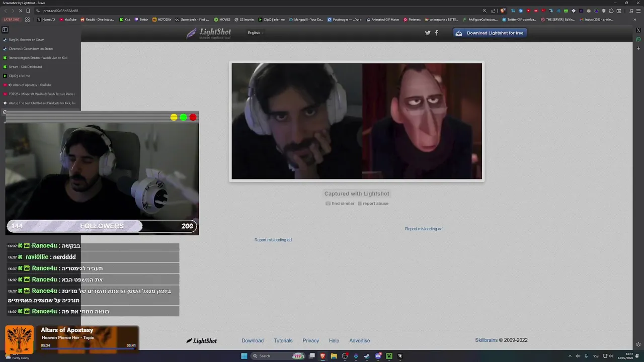Viewport: 644px width, 362px height.
Task: Switch to Chromatic Conundrum on Steam tab
Action: 40,49
